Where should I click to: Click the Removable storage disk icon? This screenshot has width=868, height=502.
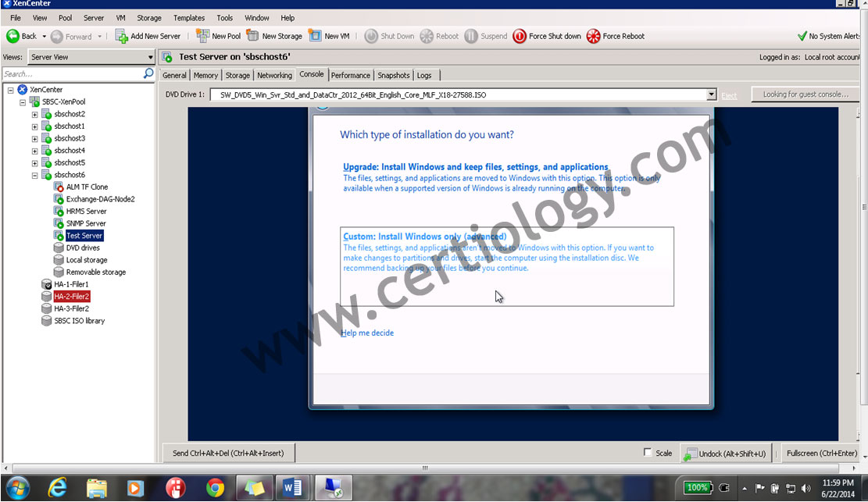59,272
